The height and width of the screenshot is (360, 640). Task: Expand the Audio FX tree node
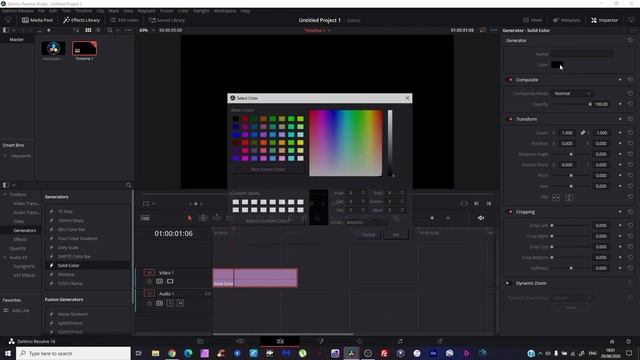(x=5, y=258)
